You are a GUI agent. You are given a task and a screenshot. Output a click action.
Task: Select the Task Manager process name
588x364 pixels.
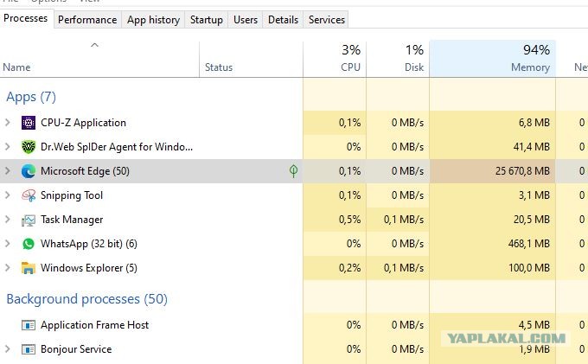pyautogui.click(x=72, y=220)
